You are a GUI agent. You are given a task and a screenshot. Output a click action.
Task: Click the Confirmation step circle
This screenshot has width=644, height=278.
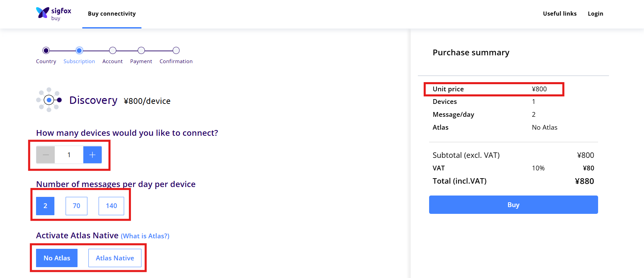[176, 51]
